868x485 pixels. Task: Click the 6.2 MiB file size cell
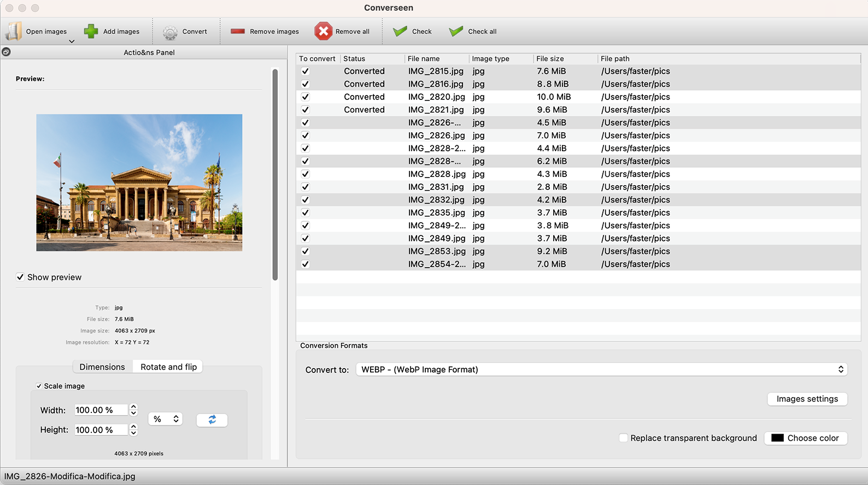point(552,161)
